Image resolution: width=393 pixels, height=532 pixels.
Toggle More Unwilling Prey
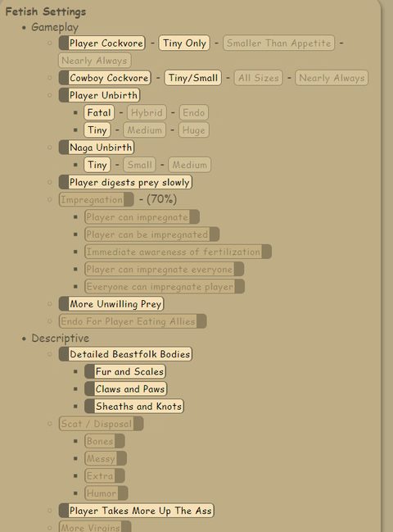coord(111,304)
